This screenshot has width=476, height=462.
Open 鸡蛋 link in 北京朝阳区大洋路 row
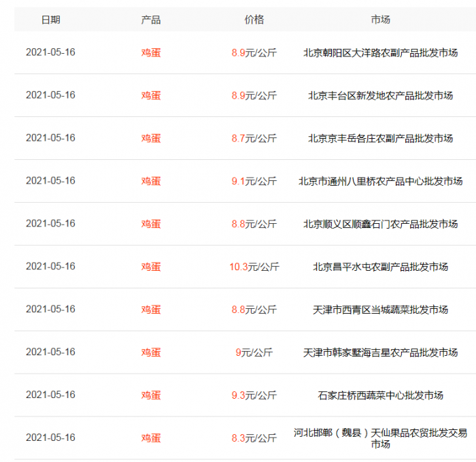(151, 52)
